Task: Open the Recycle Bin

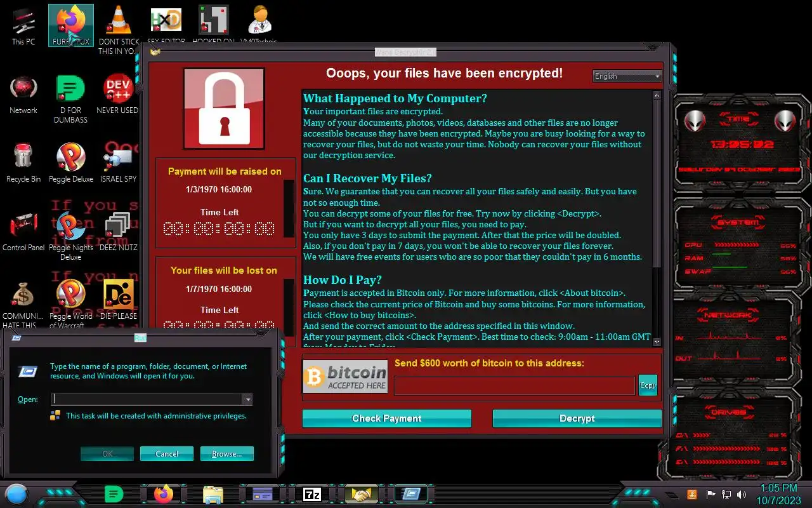Action: tap(23, 163)
